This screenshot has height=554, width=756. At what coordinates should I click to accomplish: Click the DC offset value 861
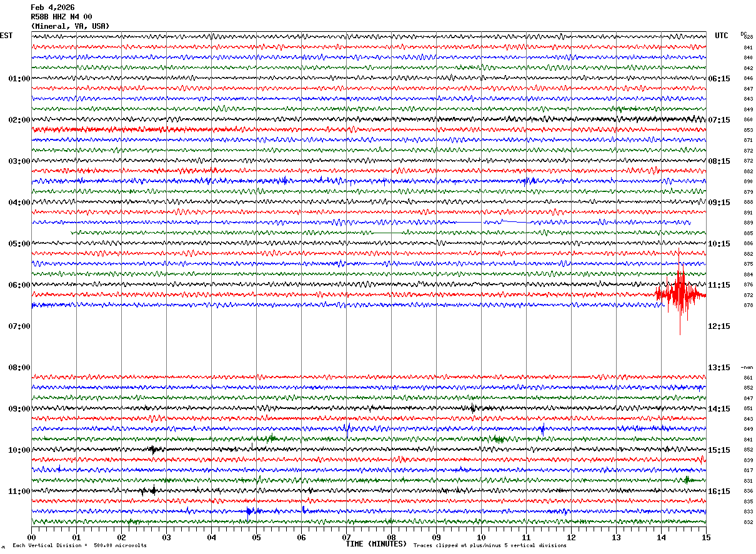coord(749,378)
